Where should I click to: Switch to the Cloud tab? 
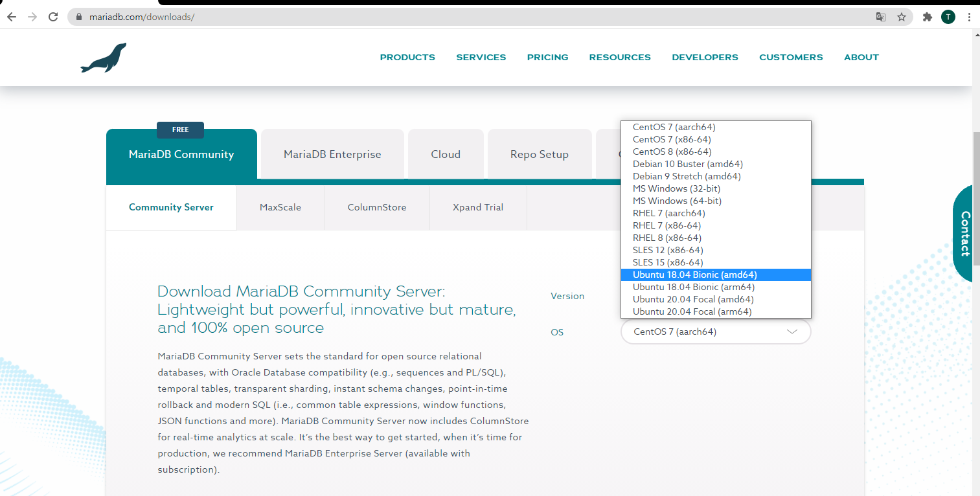446,154
